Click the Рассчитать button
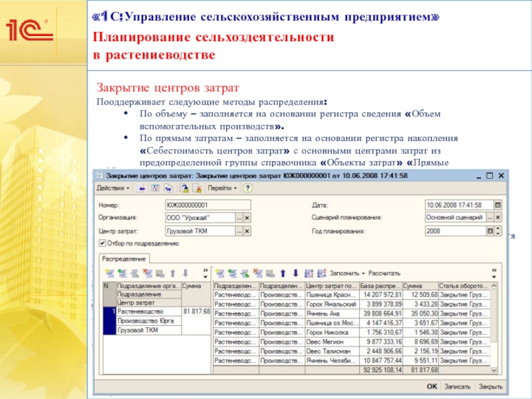The image size is (532, 399). (x=384, y=273)
